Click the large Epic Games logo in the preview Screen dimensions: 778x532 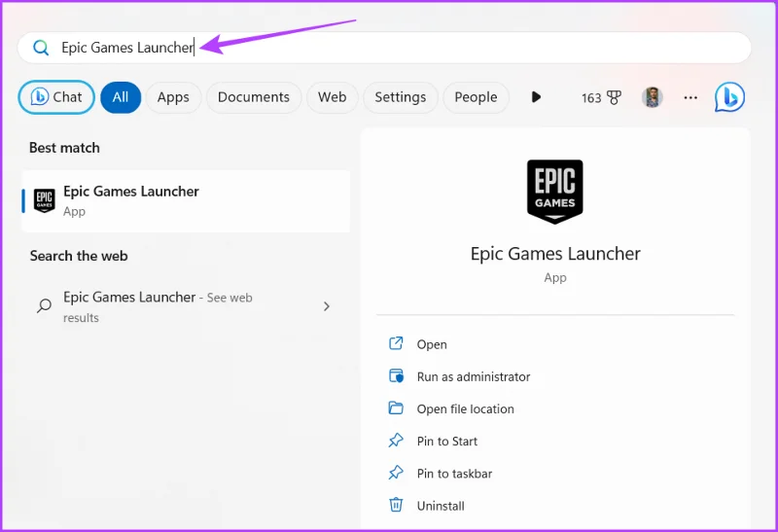tap(554, 192)
